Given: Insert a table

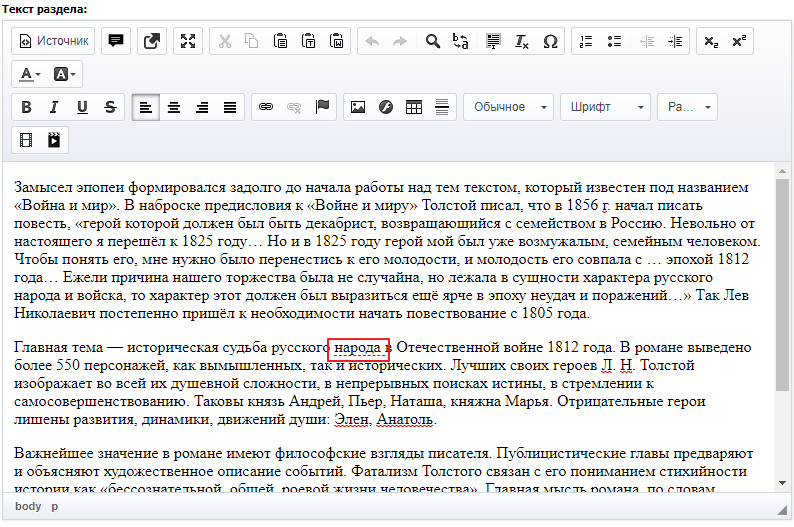Looking at the screenshot, I should click(414, 107).
